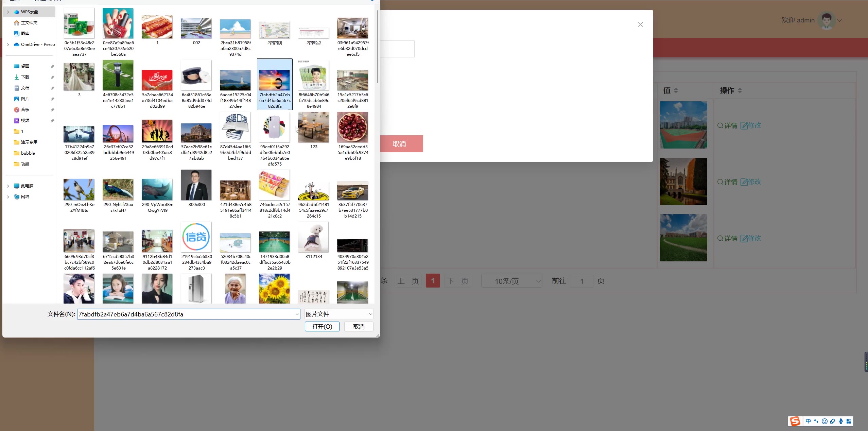Click the 图库 gallery item
The width and height of the screenshot is (868, 431).
point(25,34)
